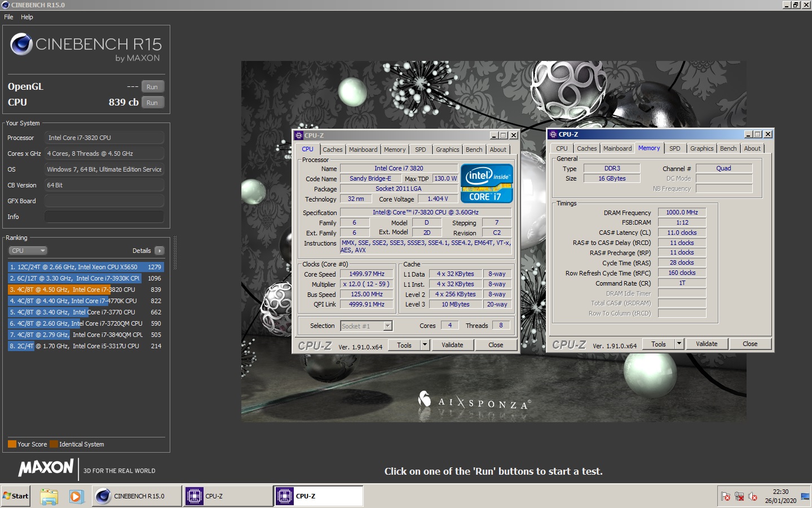
Task: Open Graphics tab in right CPU-Z
Action: 701,148
